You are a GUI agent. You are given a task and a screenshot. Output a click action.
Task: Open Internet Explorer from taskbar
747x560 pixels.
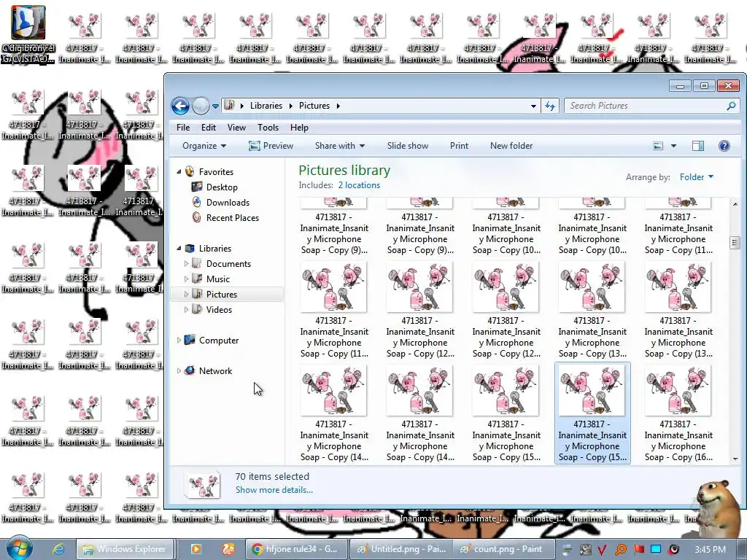point(58,549)
